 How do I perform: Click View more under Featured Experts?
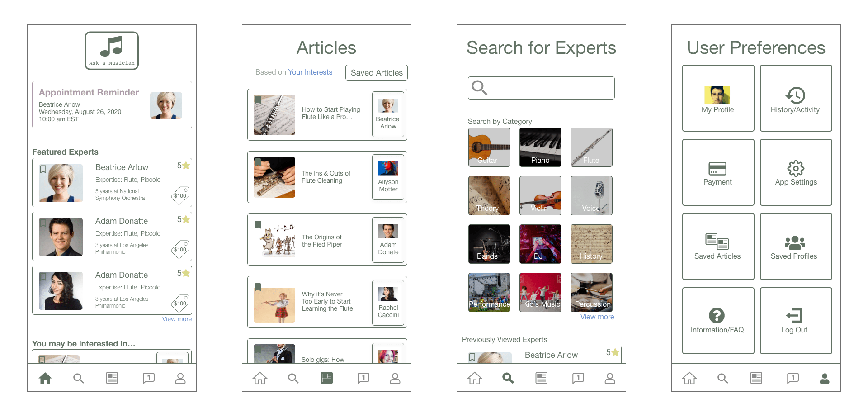[177, 319]
